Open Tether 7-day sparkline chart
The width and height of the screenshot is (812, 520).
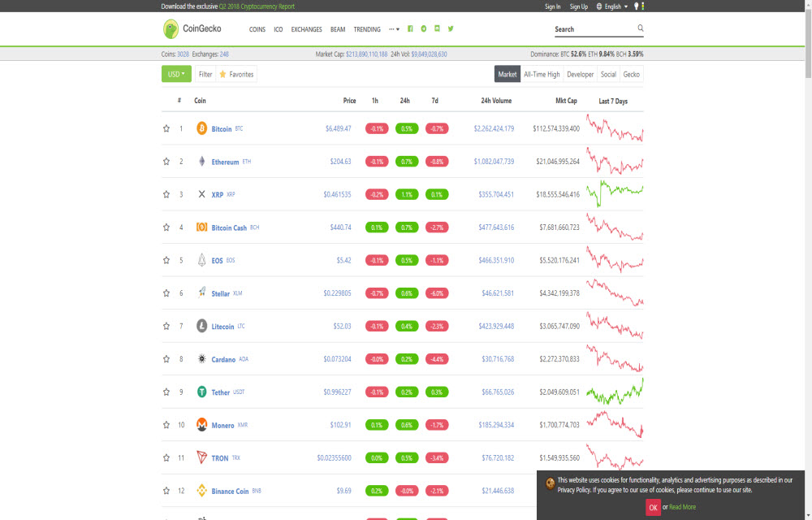point(615,391)
